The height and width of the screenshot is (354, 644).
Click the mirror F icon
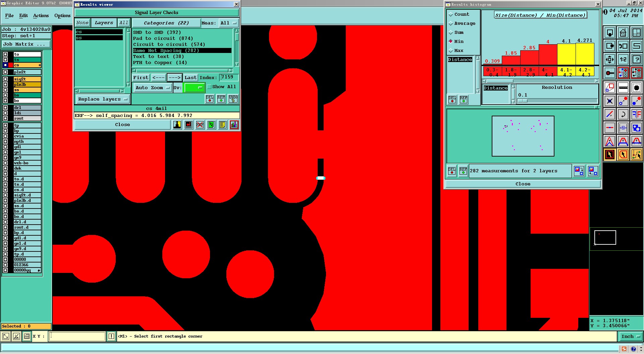coord(636,114)
